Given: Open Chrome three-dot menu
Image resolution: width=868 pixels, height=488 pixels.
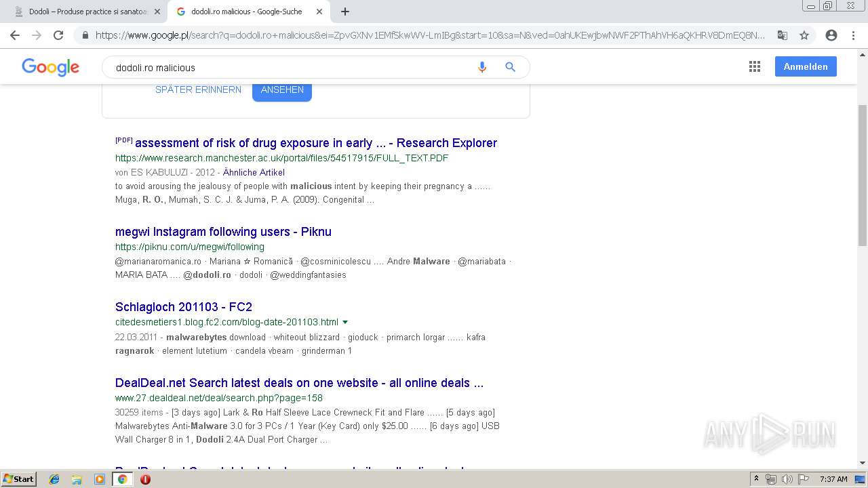Looking at the screenshot, I should (853, 35).
